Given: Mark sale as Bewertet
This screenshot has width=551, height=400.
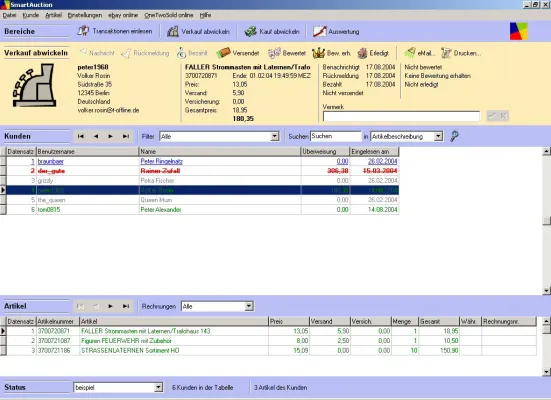Looking at the screenshot, I should point(287,53).
